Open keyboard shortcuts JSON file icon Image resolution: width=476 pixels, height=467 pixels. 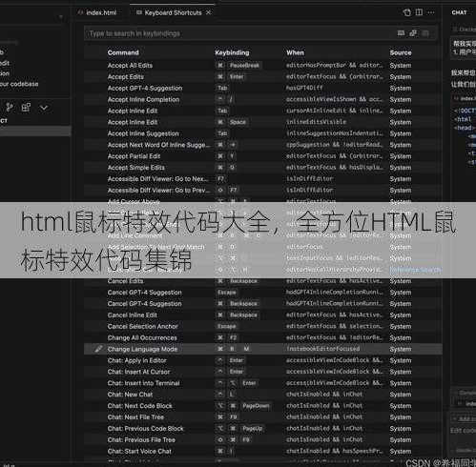406,12
